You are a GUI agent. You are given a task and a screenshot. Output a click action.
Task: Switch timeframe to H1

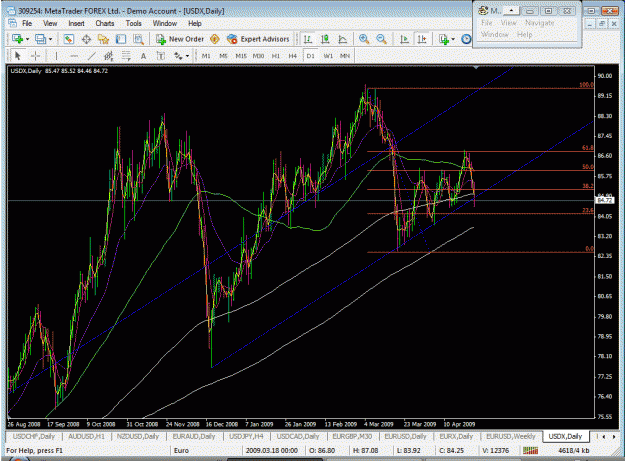[275, 56]
